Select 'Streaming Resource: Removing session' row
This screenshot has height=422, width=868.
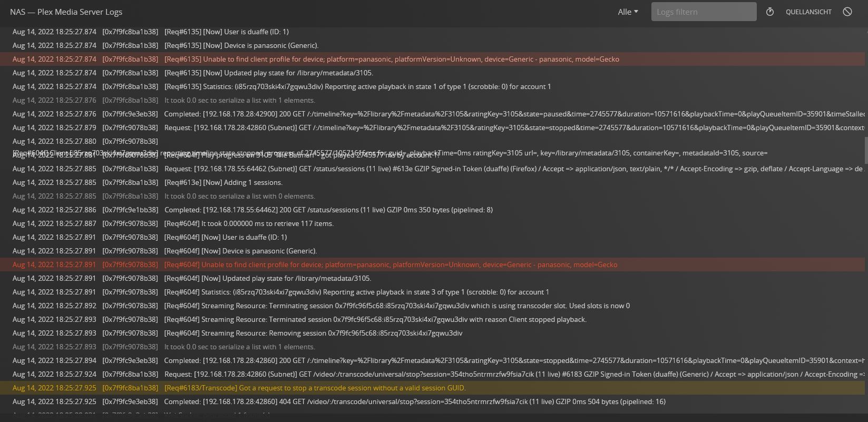[x=432, y=333]
